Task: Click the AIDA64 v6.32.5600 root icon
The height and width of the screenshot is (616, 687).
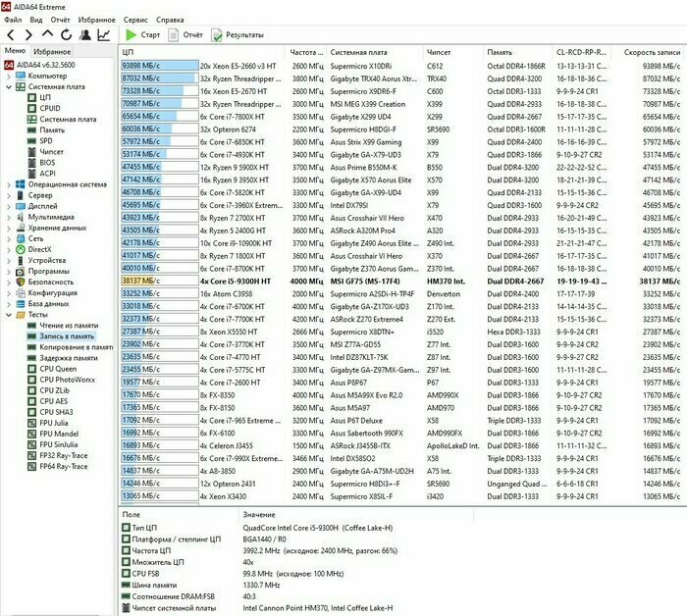Action: coord(9,64)
